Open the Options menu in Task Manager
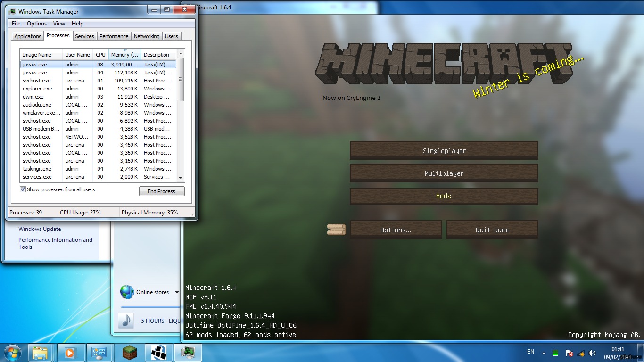 coord(37,24)
